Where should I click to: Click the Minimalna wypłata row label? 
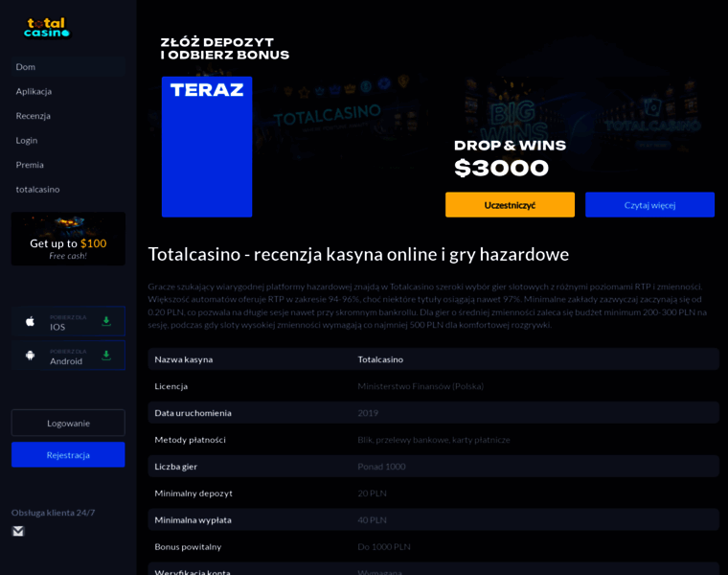click(193, 520)
